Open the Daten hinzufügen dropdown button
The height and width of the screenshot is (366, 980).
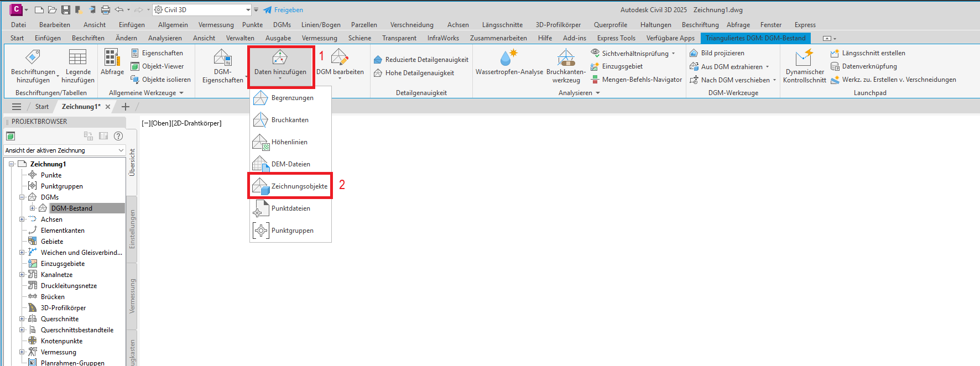[280, 66]
